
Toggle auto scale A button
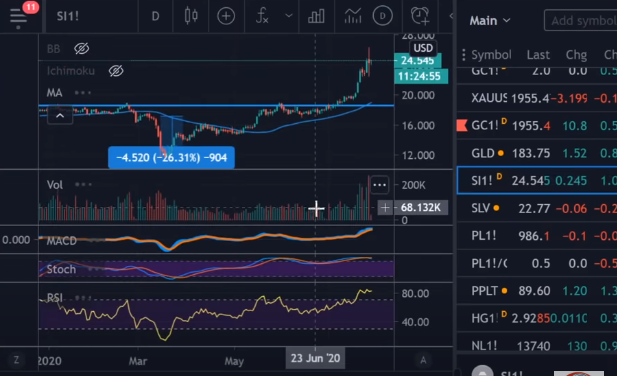pos(423,360)
